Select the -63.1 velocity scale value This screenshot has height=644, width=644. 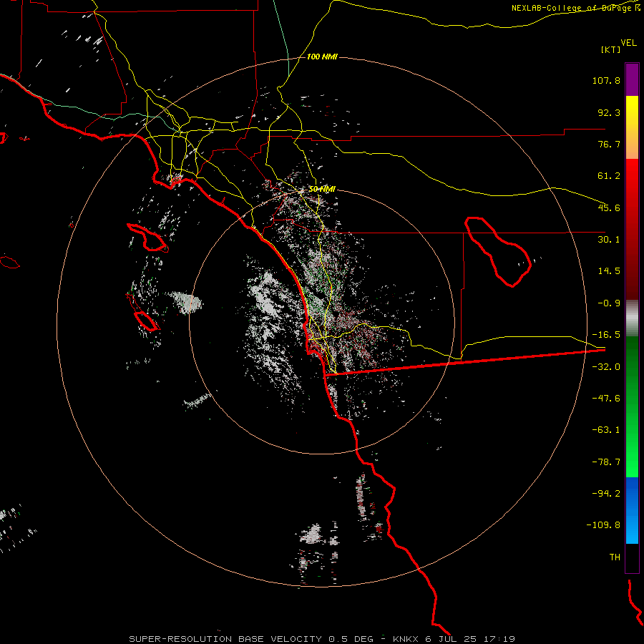pos(606,430)
